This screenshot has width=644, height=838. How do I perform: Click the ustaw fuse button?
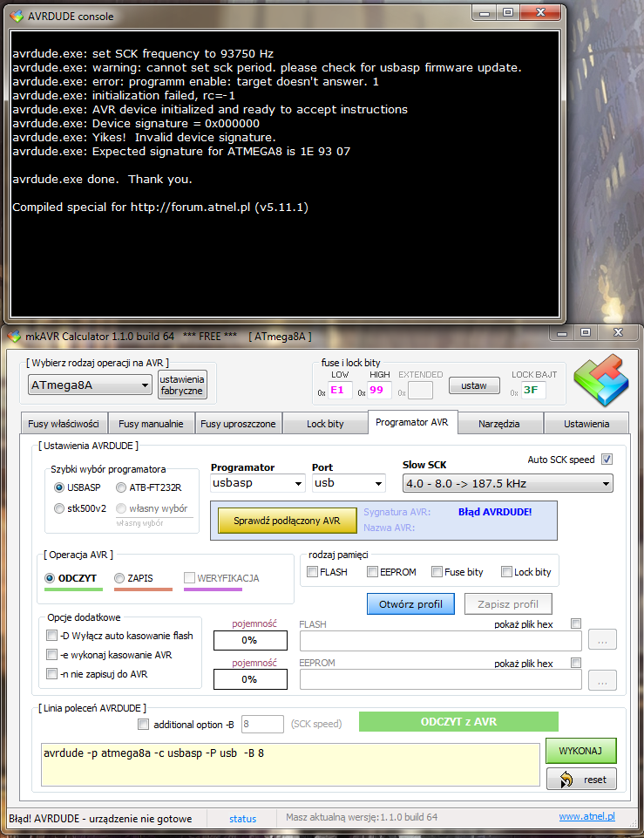(474, 385)
